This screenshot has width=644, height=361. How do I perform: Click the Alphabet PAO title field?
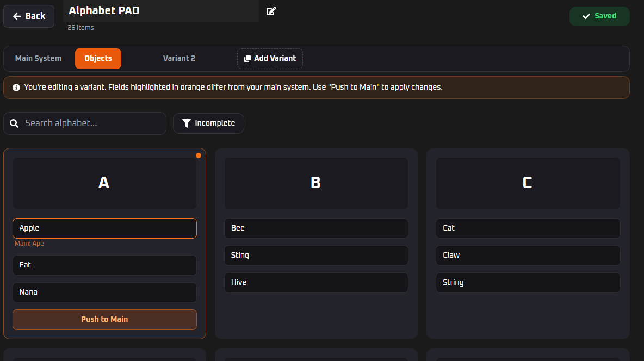pos(160,11)
